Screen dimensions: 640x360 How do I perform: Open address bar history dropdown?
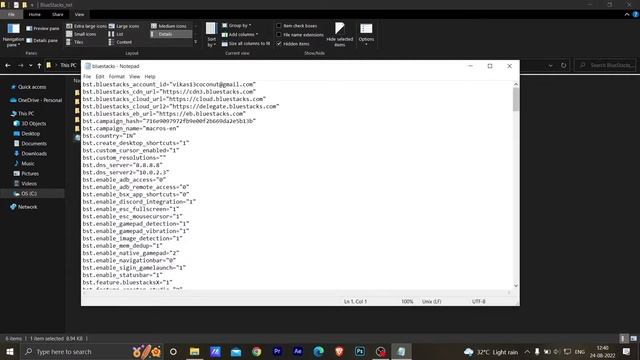551,65
